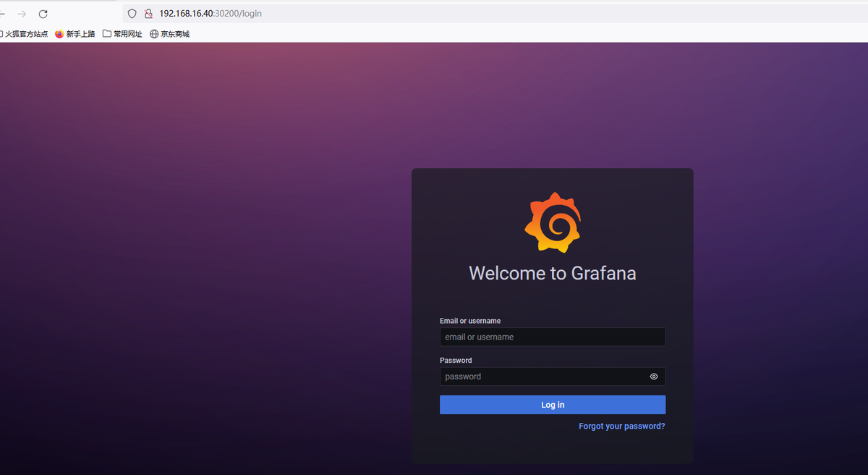This screenshot has height=475, width=868.
Task: Click the Password label text
Action: coord(456,361)
